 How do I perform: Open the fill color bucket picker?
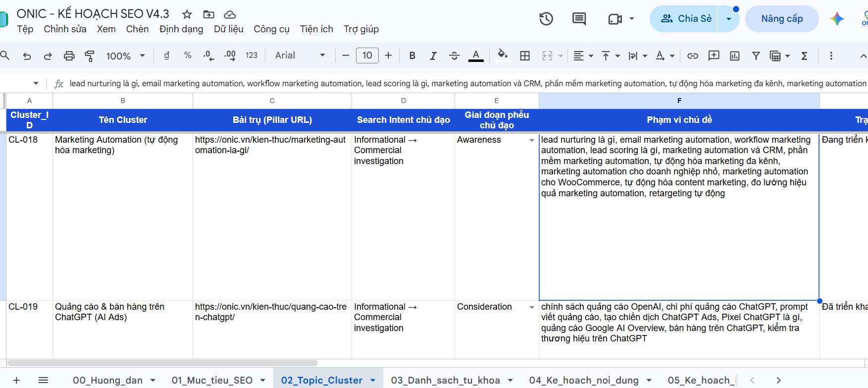coord(503,55)
